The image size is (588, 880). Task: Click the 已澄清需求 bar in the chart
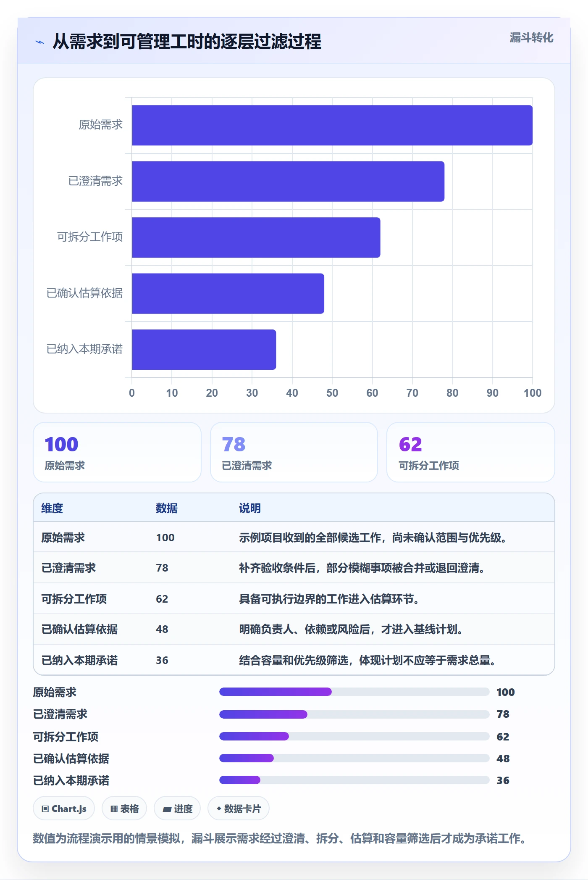pos(288,182)
